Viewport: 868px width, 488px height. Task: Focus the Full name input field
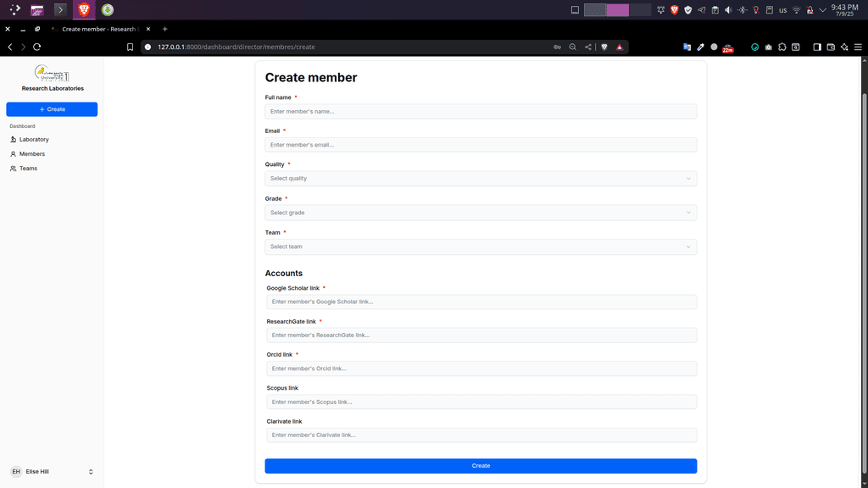[481, 111]
